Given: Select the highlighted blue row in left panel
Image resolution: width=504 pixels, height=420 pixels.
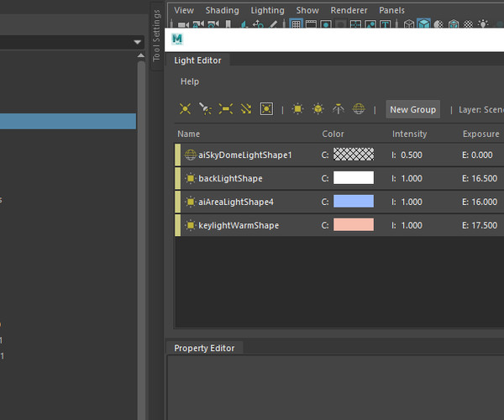Looking at the screenshot, I should [68, 121].
